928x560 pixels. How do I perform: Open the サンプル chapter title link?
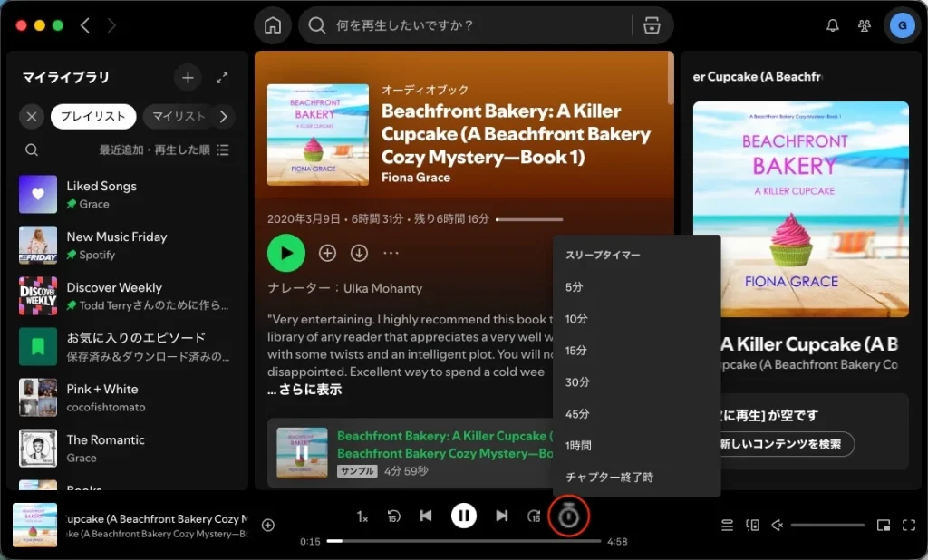445,445
